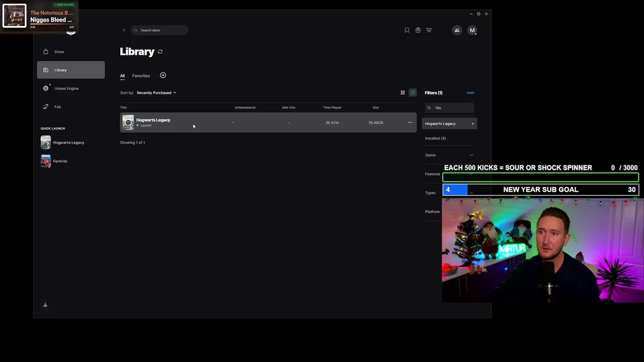The width and height of the screenshot is (644, 362).
Task: Open the shopping cart icon
Action: click(429, 30)
